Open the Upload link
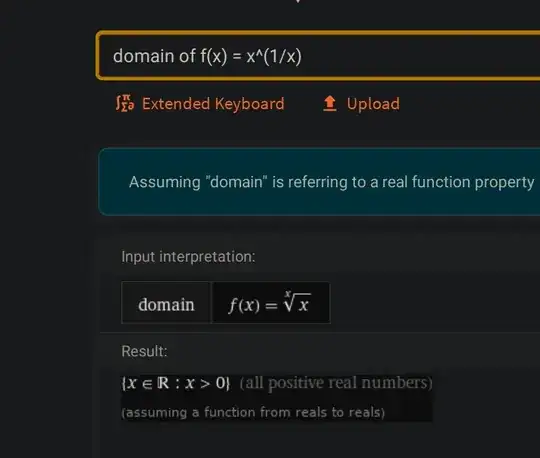540x458 pixels. point(361,103)
